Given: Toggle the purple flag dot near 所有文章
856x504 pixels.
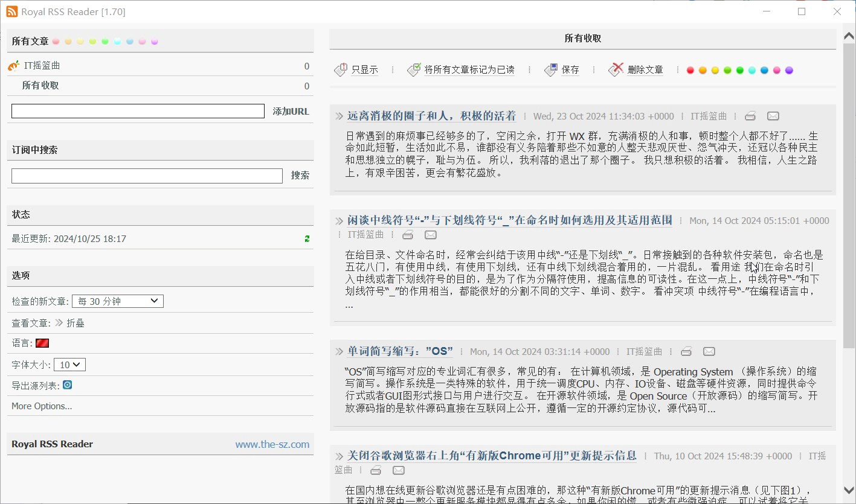Looking at the screenshot, I should pyautogui.click(x=154, y=41).
